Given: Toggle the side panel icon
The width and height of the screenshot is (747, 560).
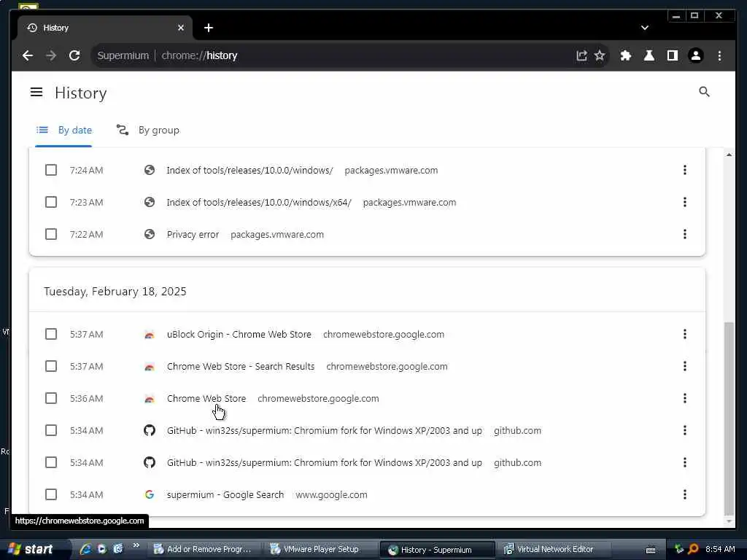Looking at the screenshot, I should (672, 55).
